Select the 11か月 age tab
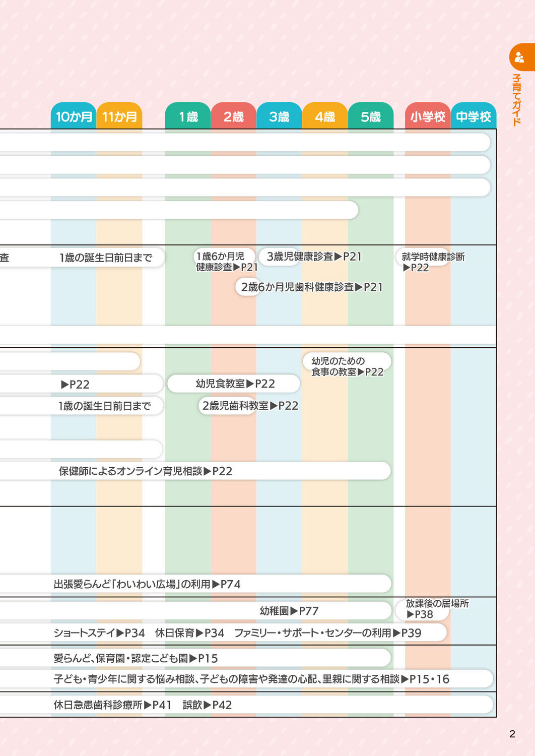535x756 pixels. pyautogui.click(x=119, y=117)
